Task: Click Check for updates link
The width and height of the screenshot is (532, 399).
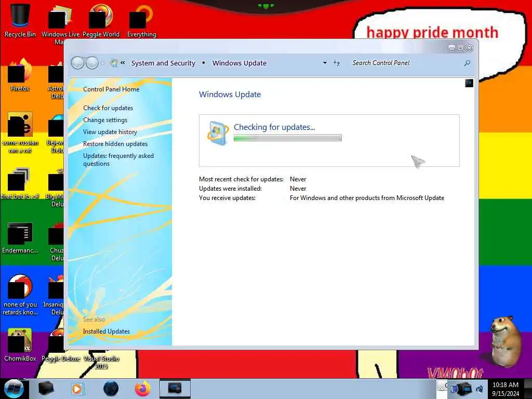Action: click(108, 108)
